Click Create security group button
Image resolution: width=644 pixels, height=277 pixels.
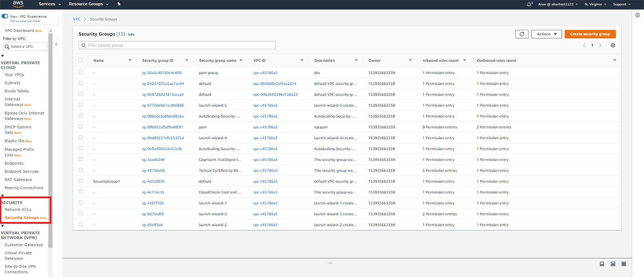pos(590,34)
